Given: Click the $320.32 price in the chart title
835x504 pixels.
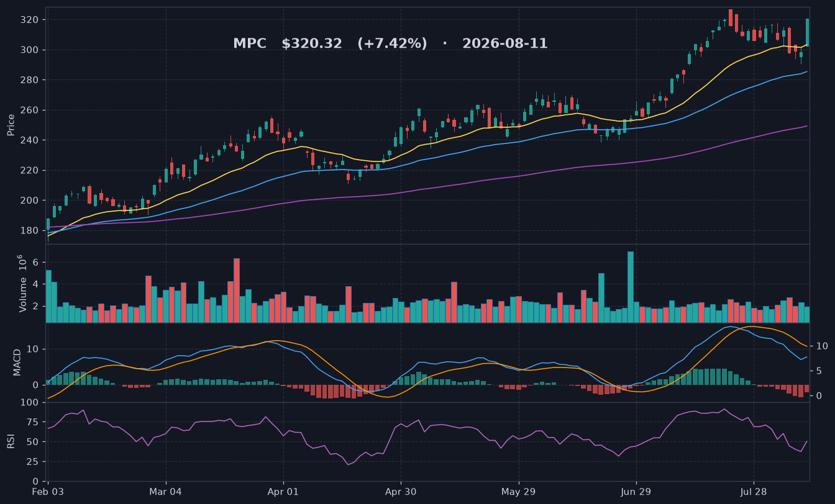Looking at the screenshot, I should 312,43.
